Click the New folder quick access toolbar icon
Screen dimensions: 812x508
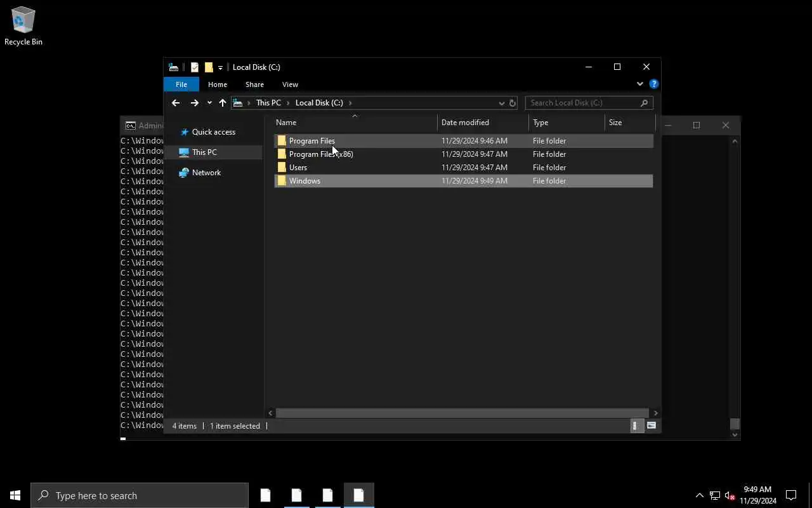point(209,67)
